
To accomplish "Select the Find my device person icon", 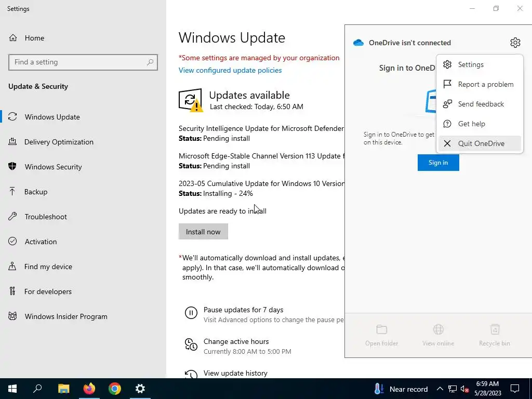I will pos(12,267).
